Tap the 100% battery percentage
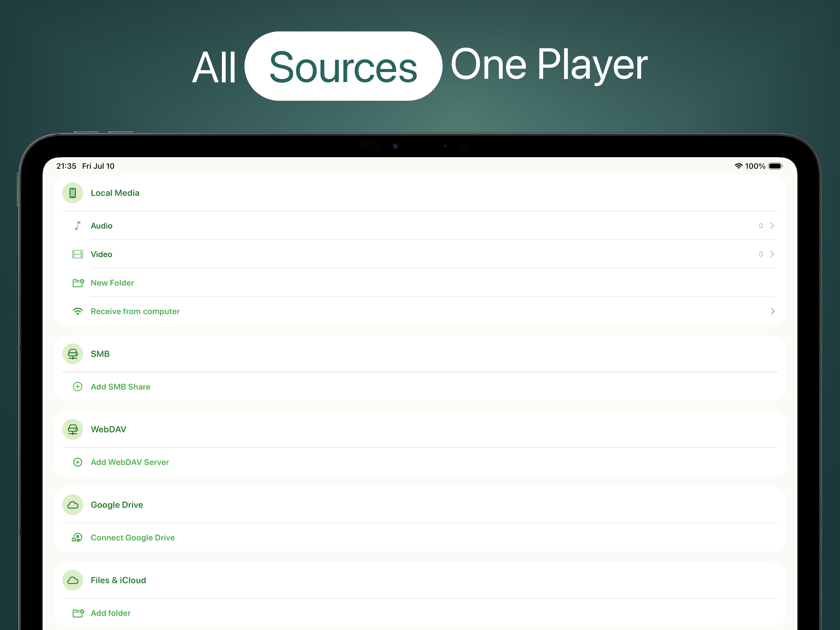 click(x=755, y=166)
